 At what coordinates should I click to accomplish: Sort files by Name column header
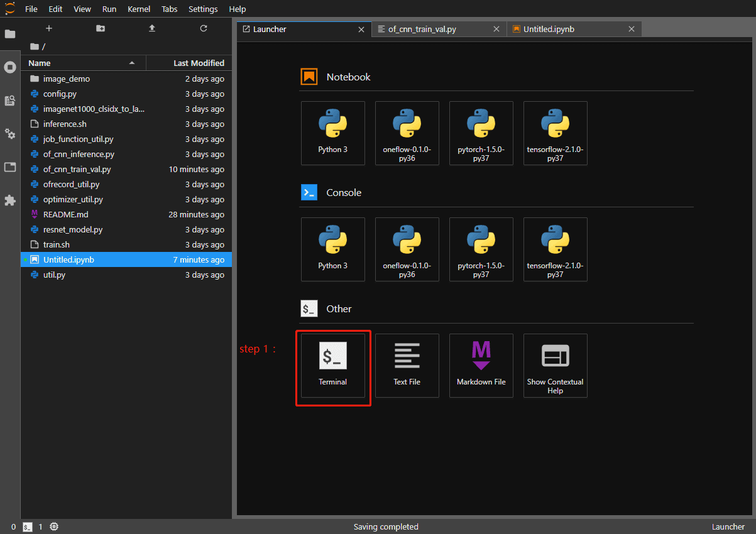(40, 63)
